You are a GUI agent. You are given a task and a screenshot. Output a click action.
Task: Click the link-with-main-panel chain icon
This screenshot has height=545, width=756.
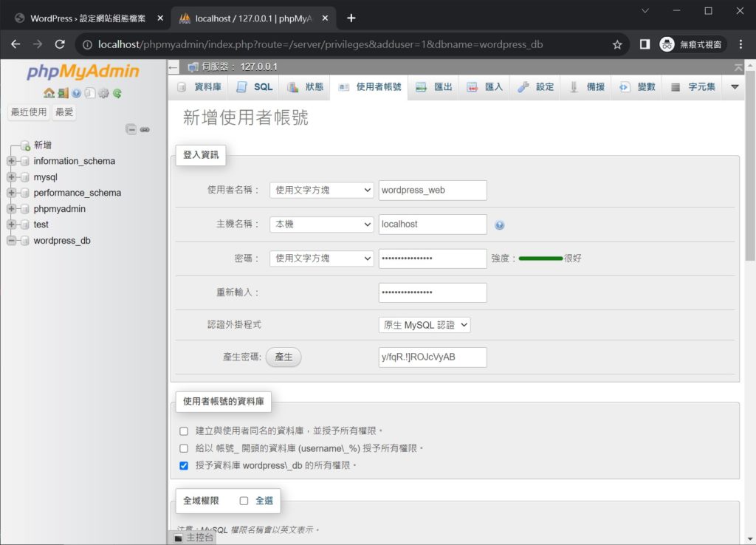pyautogui.click(x=145, y=129)
